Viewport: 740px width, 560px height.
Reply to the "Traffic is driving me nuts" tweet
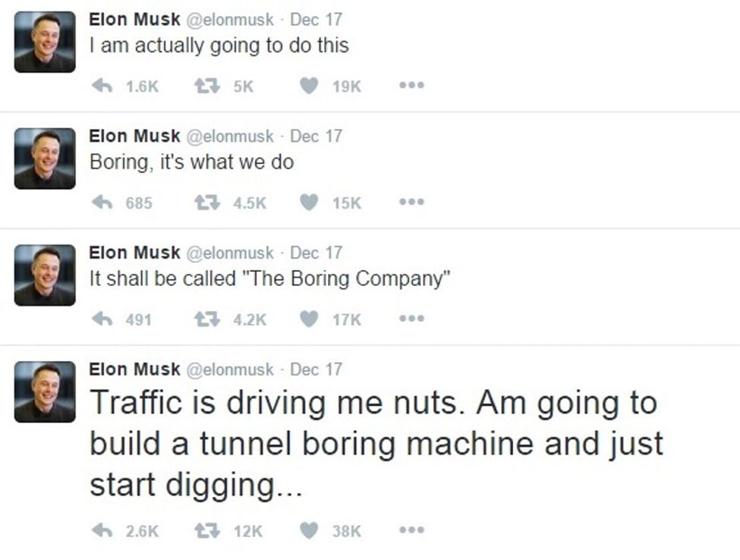tap(102, 531)
